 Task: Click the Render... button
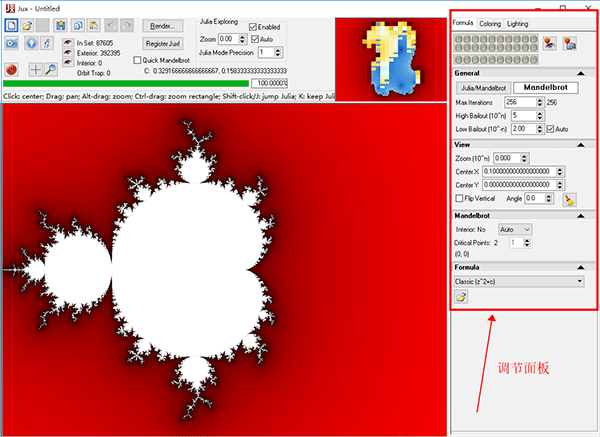[164, 24]
